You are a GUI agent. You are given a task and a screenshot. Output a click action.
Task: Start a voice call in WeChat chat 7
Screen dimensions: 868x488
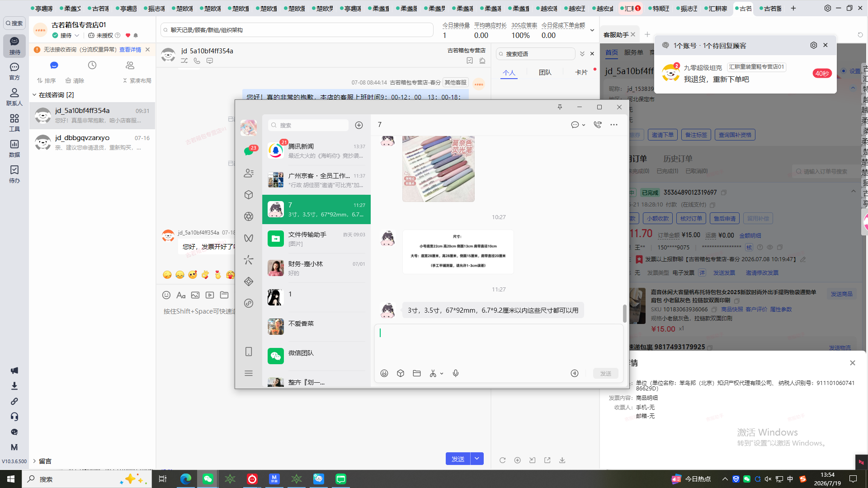[598, 125]
